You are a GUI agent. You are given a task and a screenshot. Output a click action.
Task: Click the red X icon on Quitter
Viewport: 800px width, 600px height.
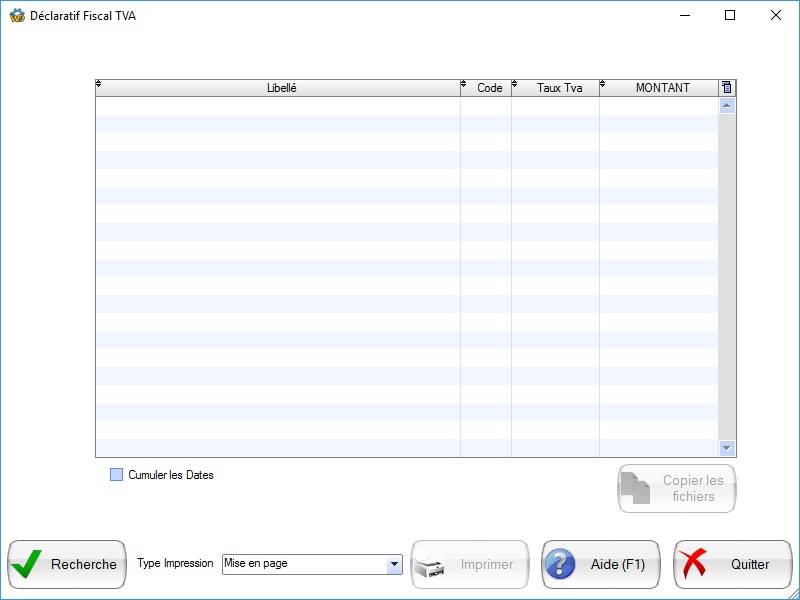[x=693, y=565]
